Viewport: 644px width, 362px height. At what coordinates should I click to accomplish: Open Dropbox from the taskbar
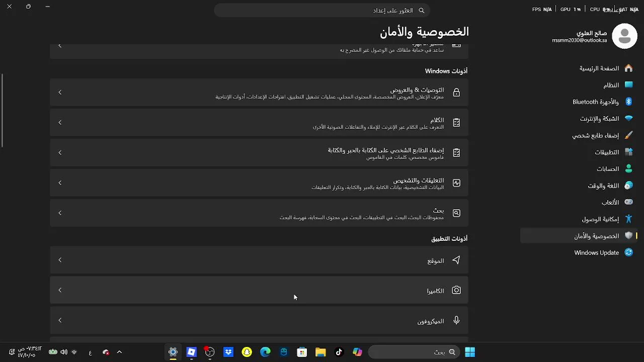pos(228,352)
